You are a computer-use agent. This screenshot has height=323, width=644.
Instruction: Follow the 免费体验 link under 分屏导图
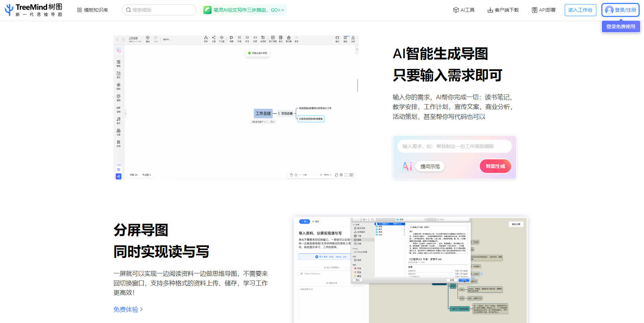[x=126, y=309]
